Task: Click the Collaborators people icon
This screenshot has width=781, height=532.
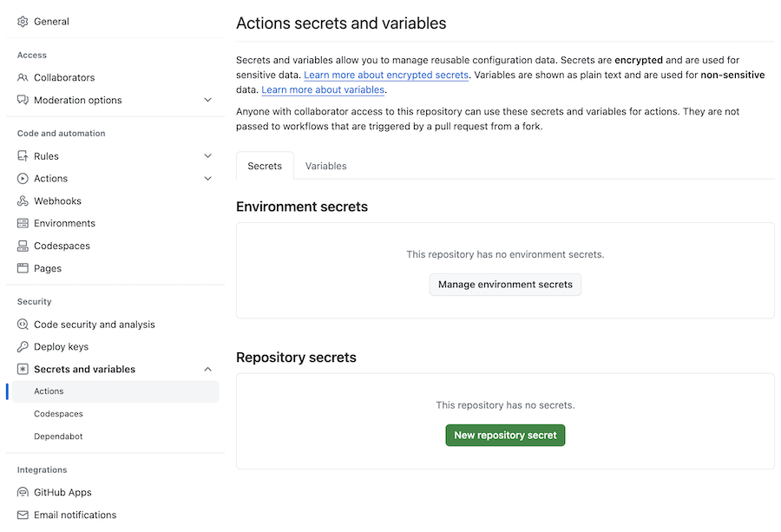Action: tap(23, 77)
